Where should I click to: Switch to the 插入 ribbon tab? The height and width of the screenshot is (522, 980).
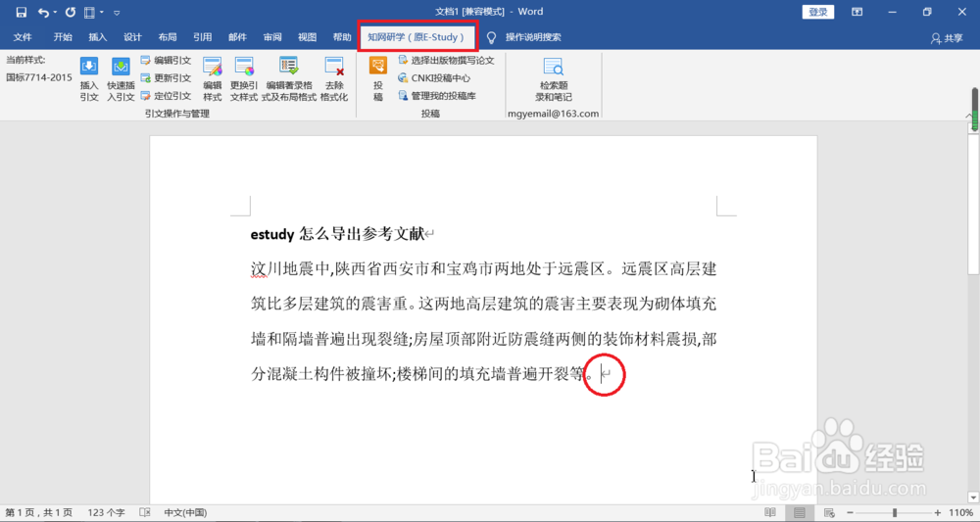click(x=97, y=37)
